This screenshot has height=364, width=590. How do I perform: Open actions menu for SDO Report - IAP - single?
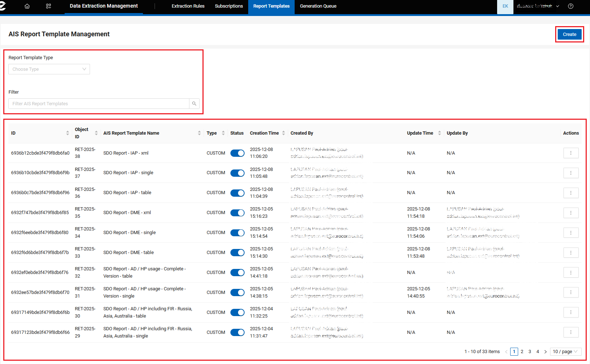click(571, 173)
